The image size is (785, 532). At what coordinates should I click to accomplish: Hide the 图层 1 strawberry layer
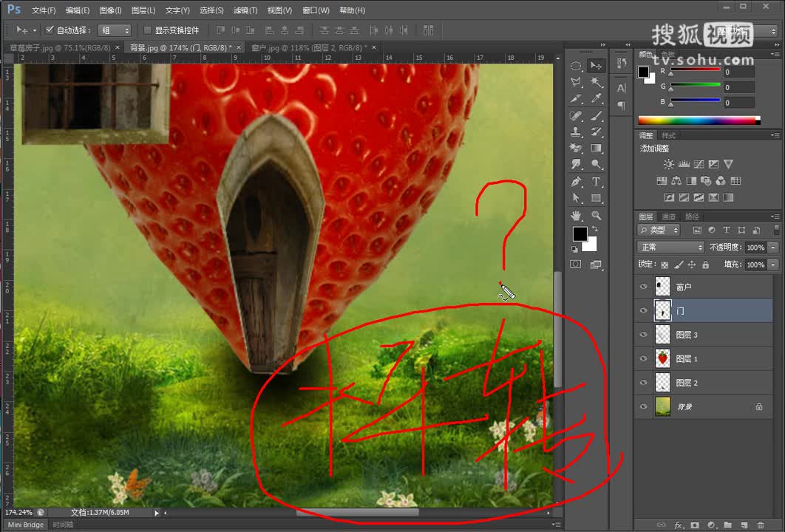(x=644, y=359)
